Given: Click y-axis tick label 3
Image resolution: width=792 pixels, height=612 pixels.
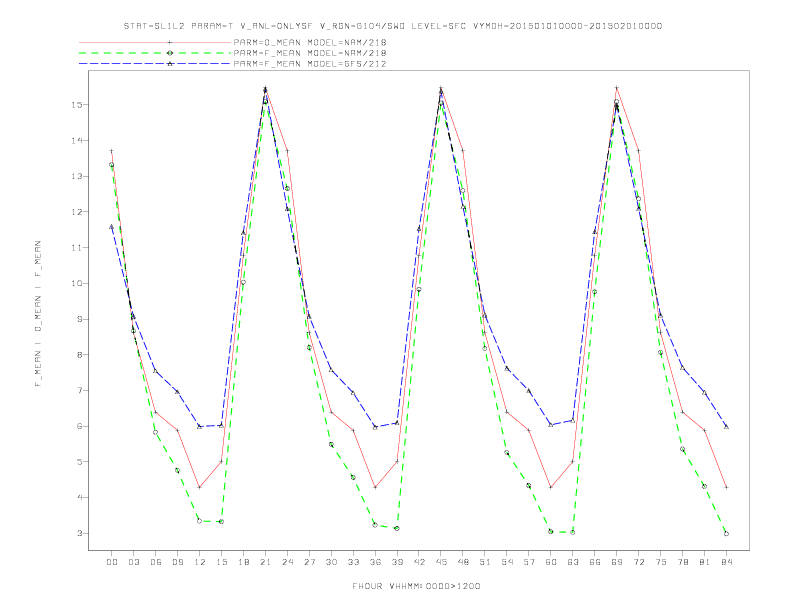Looking at the screenshot, I should click(x=80, y=533).
